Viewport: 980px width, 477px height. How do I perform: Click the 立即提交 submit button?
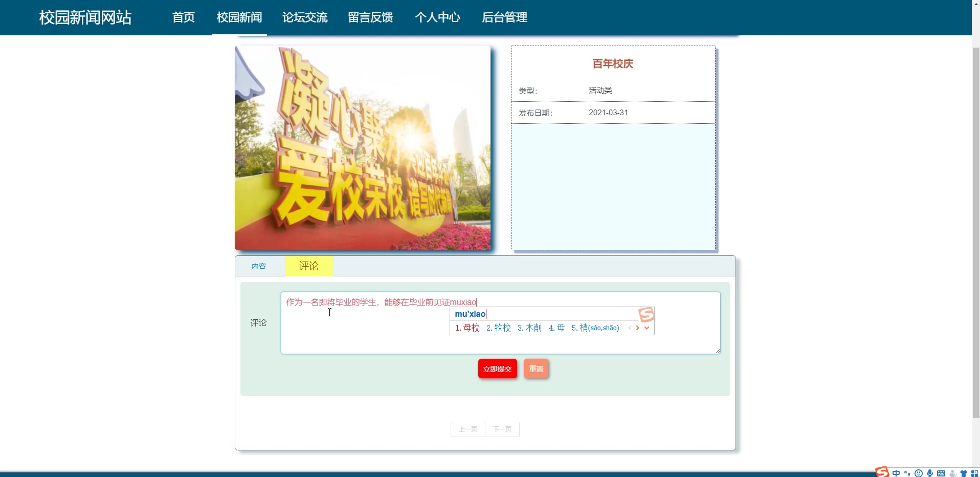click(x=497, y=368)
